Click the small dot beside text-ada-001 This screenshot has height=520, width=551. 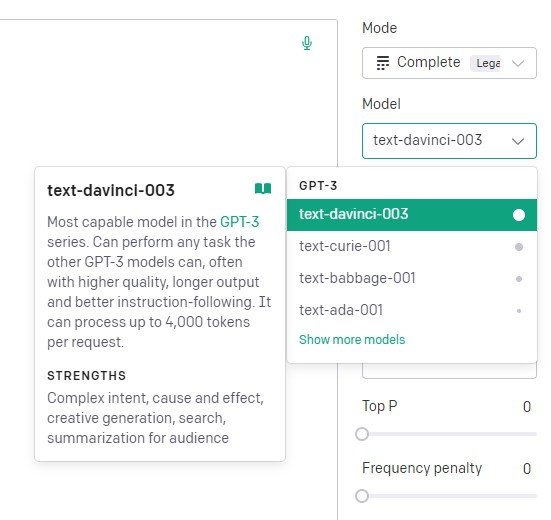(519, 311)
